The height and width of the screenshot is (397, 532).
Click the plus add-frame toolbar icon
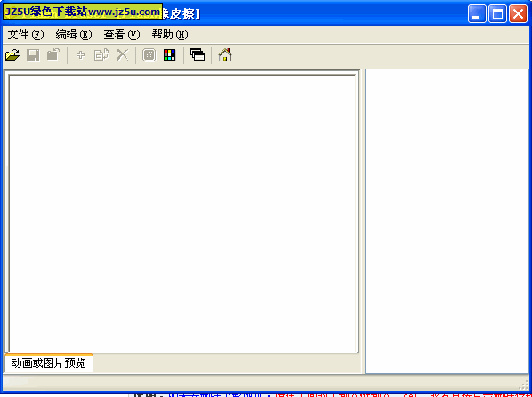pos(80,54)
